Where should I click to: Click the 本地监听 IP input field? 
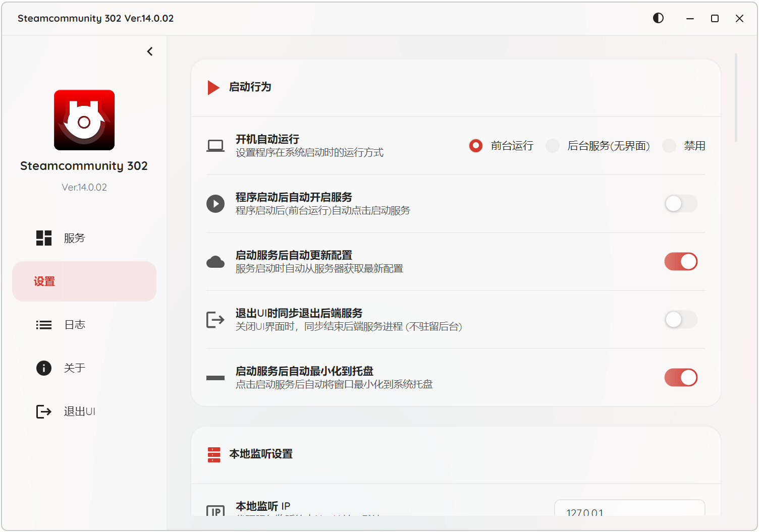tap(629, 508)
